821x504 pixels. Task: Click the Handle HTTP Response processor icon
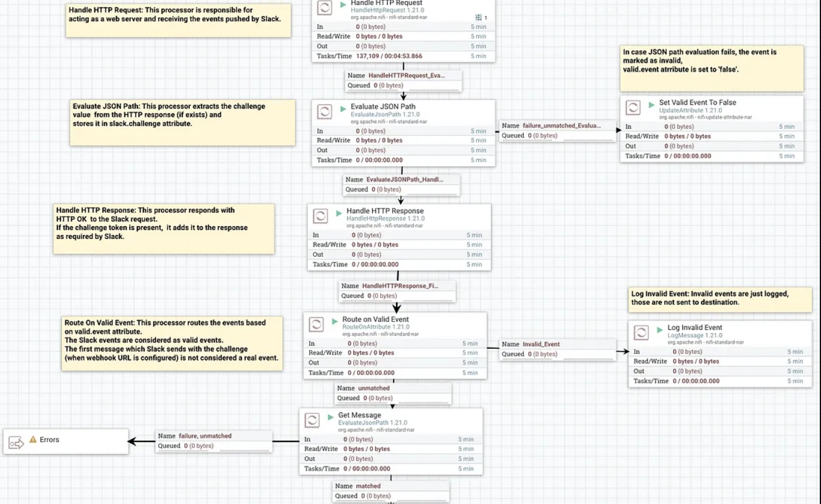(x=320, y=216)
